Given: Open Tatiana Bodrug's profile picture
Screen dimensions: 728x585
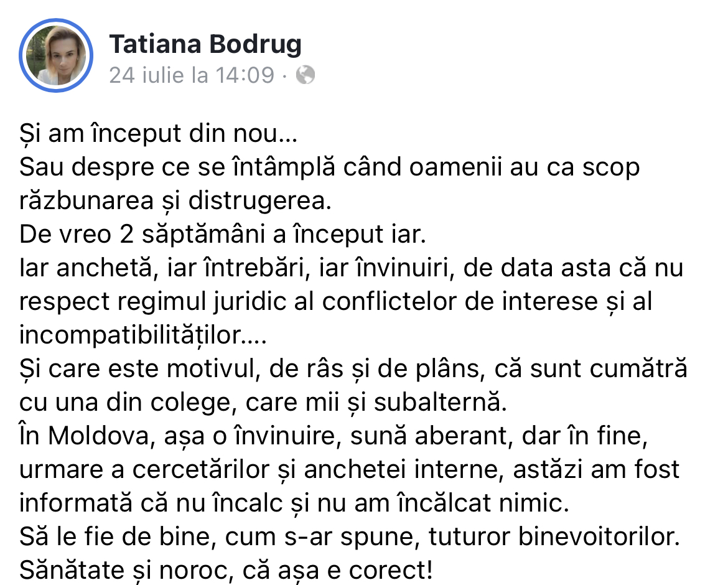Looking at the screenshot, I should point(56,56).
